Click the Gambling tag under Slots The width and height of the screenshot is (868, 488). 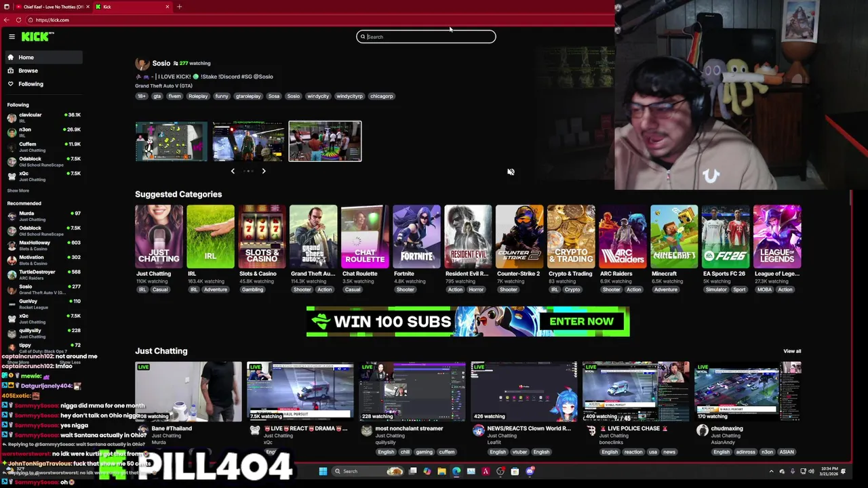[252, 289]
